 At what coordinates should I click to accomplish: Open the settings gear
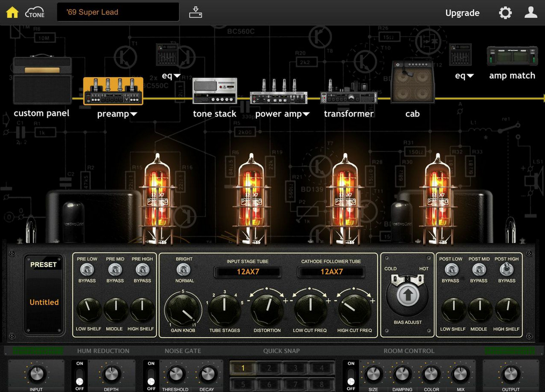[505, 13]
